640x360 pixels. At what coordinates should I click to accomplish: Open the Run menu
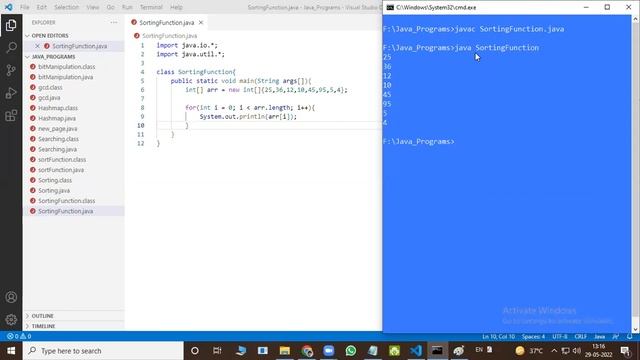coord(127,7)
